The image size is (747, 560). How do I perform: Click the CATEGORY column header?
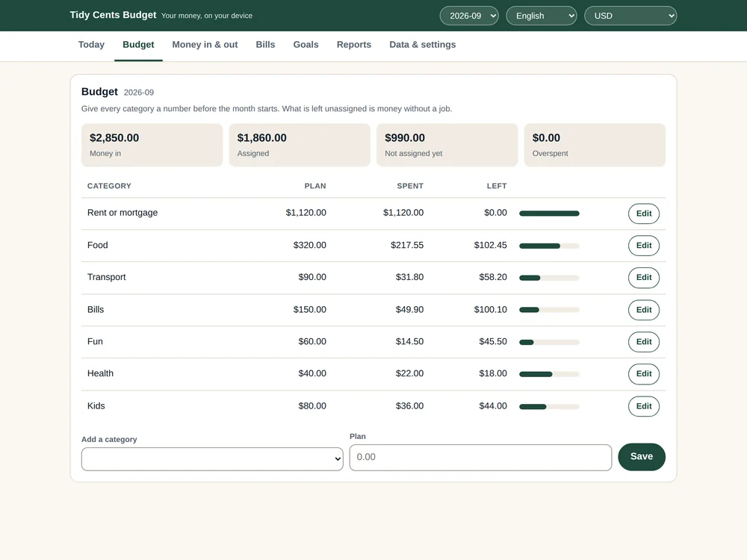(109, 186)
